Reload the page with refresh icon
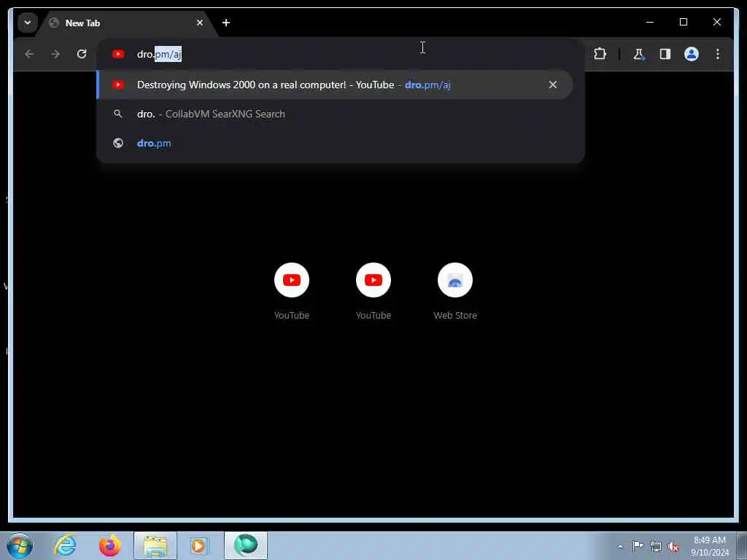The width and height of the screenshot is (747, 560). coord(82,54)
